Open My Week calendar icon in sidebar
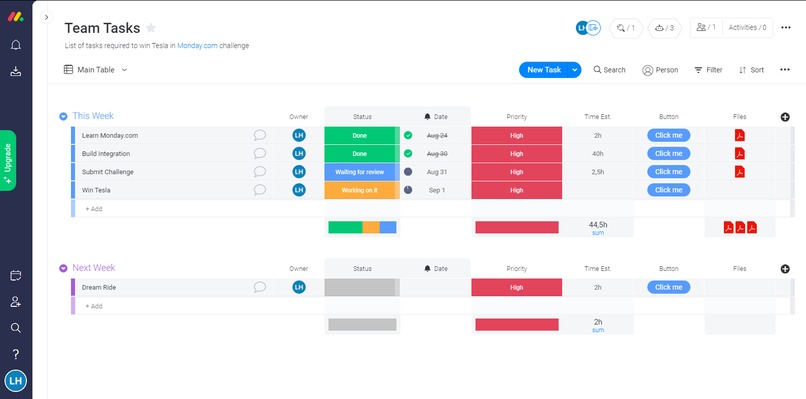806x399 pixels. pos(15,276)
